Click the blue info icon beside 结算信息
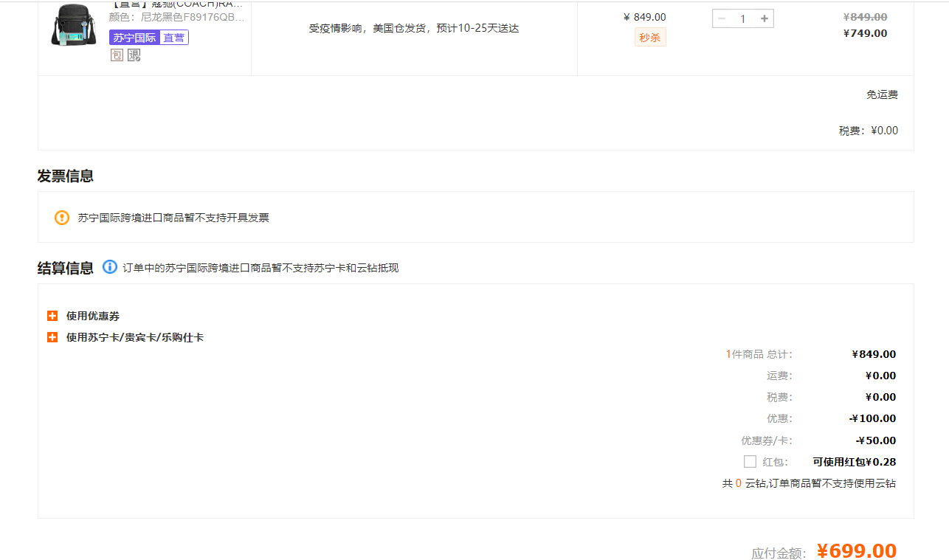The width and height of the screenshot is (949, 560). coord(110,266)
